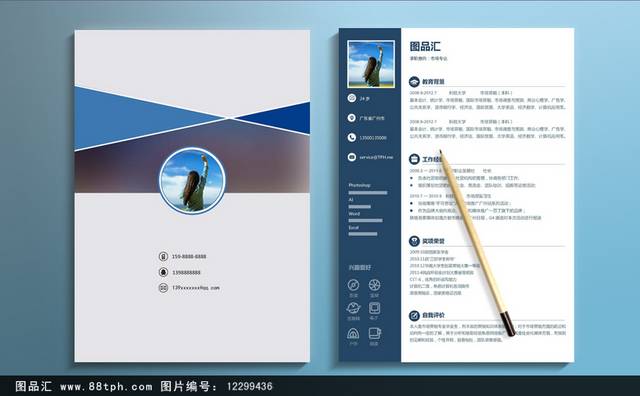Screen dimensions: 640x396
Task: Select the text "159-8888-8888" on cover page
Action: coord(189,256)
